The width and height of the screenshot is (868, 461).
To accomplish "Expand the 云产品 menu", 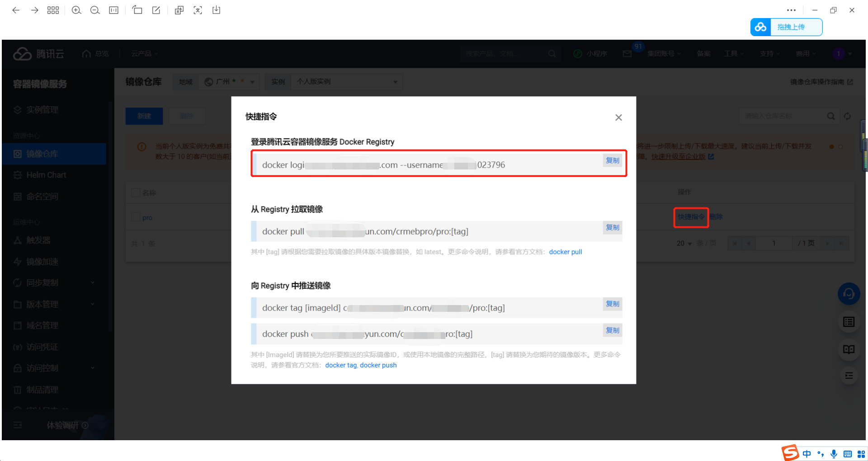I will click(x=145, y=54).
